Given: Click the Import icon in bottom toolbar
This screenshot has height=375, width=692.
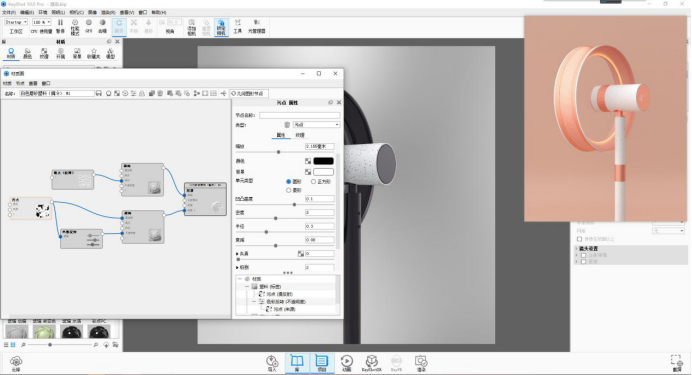Looking at the screenshot, I should coord(272,362).
